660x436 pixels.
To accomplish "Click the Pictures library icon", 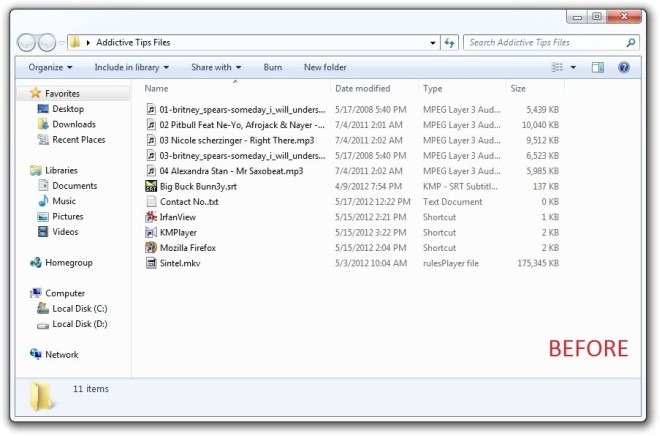I will [x=43, y=216].
